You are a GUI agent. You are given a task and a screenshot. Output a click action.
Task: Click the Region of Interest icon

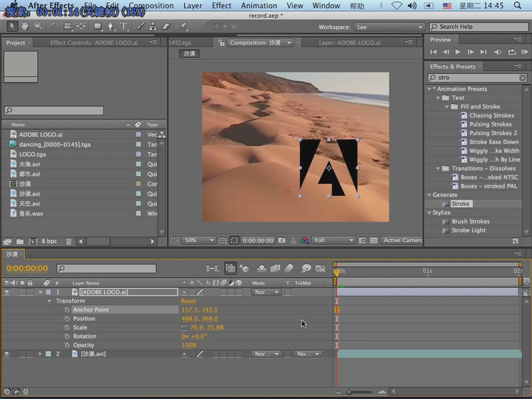point(234,240)
